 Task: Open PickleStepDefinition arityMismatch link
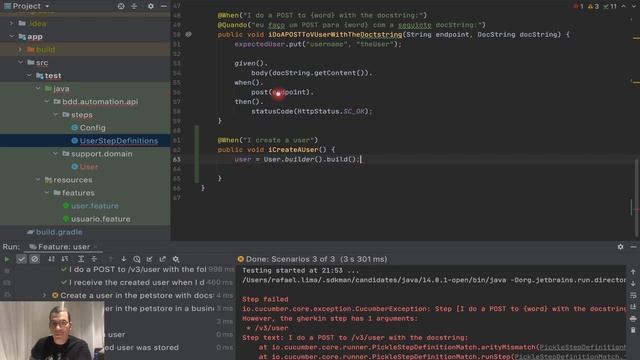click(582, 347)
